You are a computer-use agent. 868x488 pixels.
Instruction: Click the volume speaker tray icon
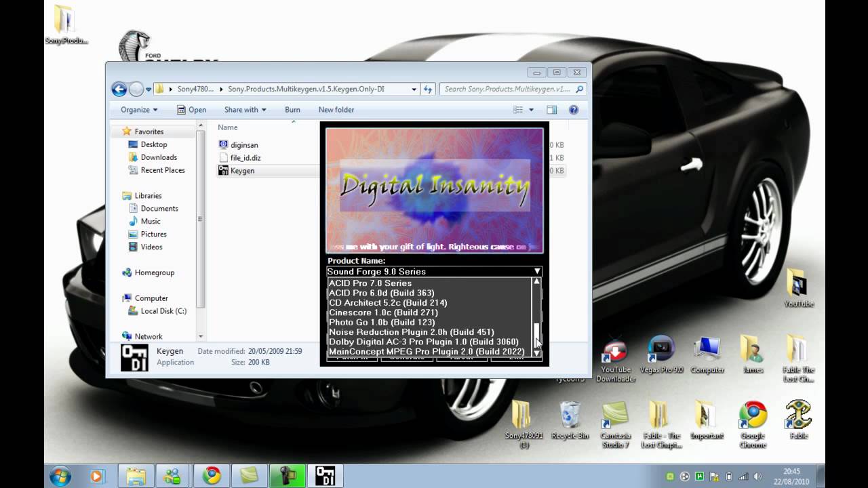tap(757, 476)
